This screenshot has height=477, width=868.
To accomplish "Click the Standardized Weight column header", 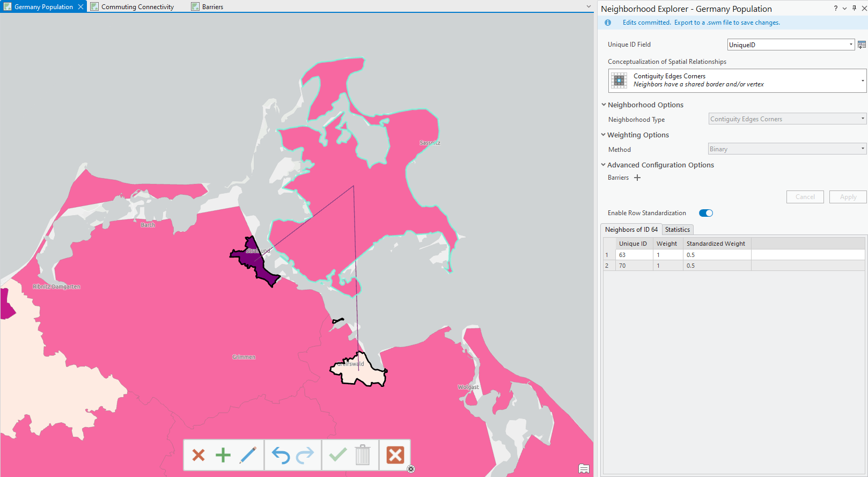I will pyautogui.click(x=716, y=244).
